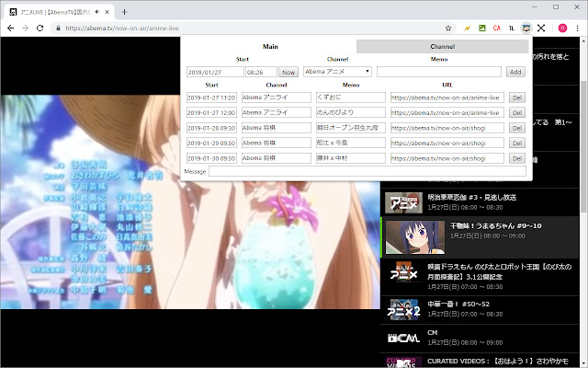This screenshot has width=588, height=368.
Task: Open the ドラえもん movie program entry
Action: point(480,276)
